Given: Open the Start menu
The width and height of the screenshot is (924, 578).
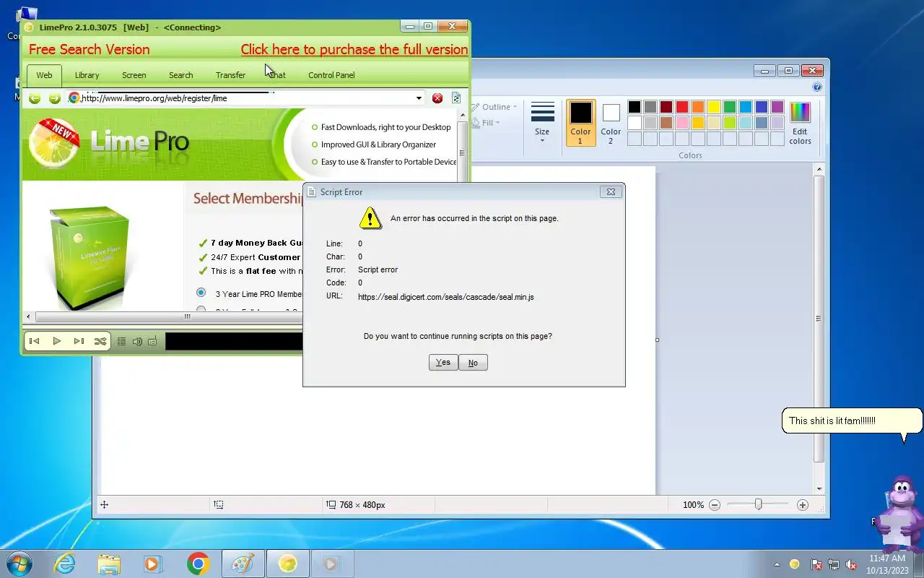Looking at the screenshot, I should [19, 564].
